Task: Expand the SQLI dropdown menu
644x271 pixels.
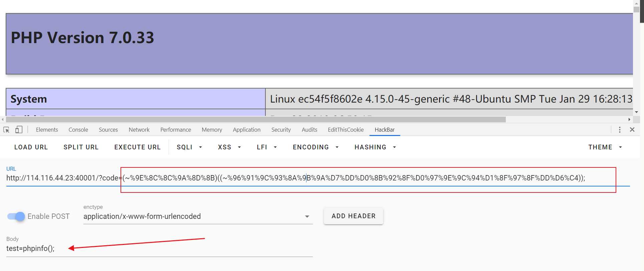Action: coord(189,147)
